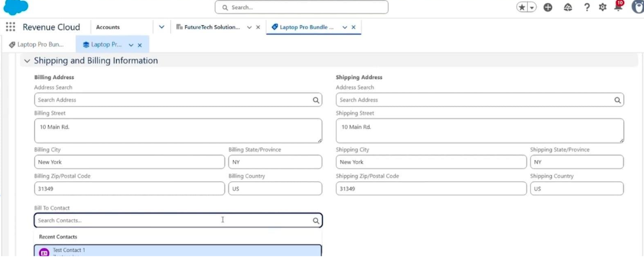The width and height of the screenshot is (644, 259).
Task: Expand the Accounts navigation dropdown
Action: 161,27
